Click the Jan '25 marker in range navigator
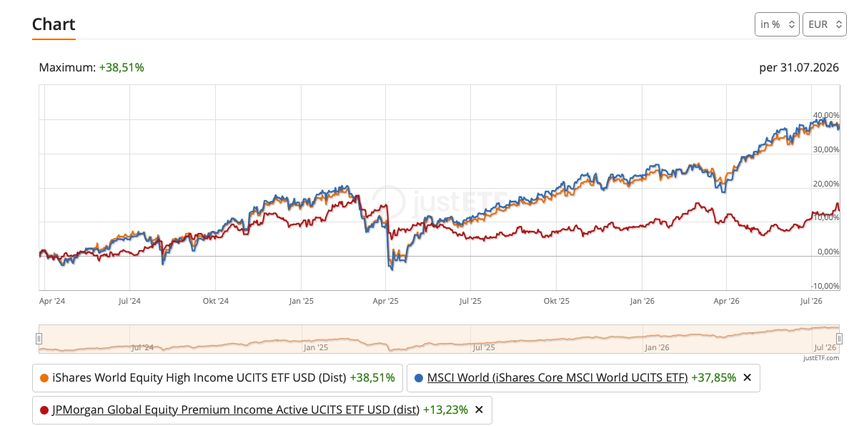 click(x=316, y=347)
